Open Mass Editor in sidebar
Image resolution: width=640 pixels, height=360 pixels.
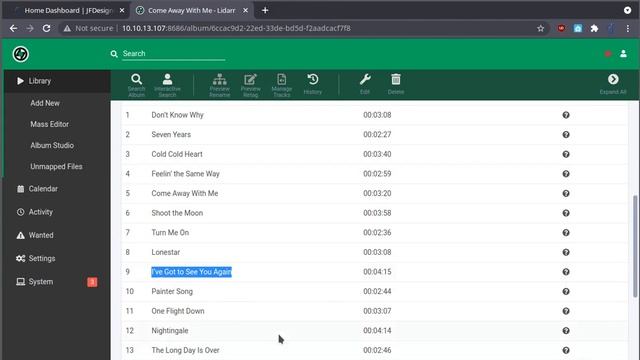point(49,124)
